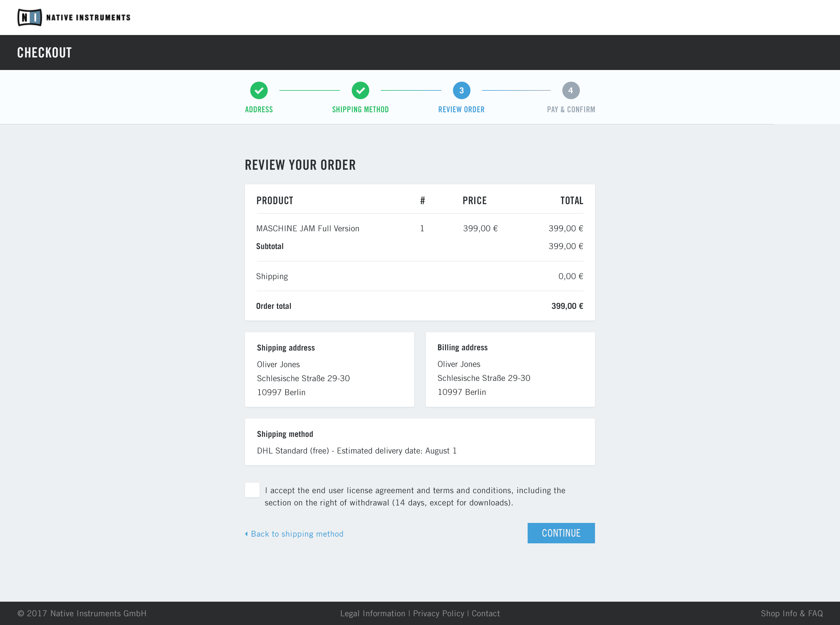Click the license agreement acceptance text
This screenshot has width=840, height=625.
click(415, 496)
